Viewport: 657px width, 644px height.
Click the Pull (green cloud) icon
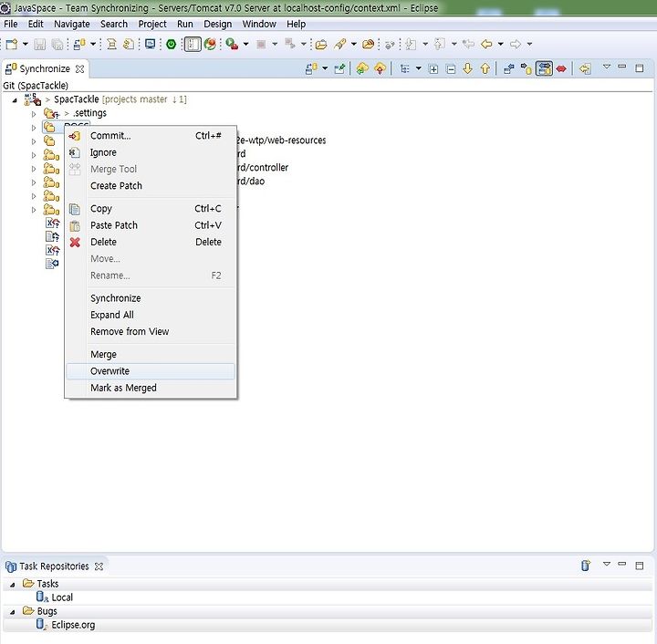[362, 68]
